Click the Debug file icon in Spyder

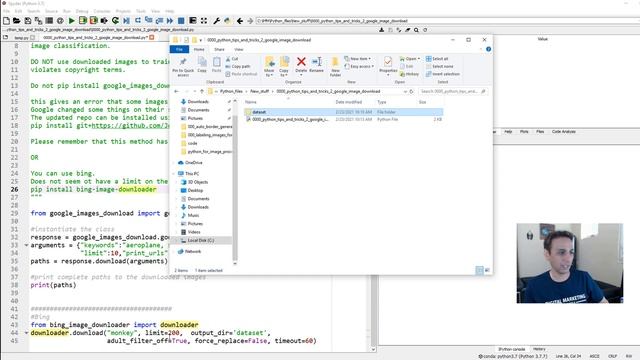[x=127, y=20]
